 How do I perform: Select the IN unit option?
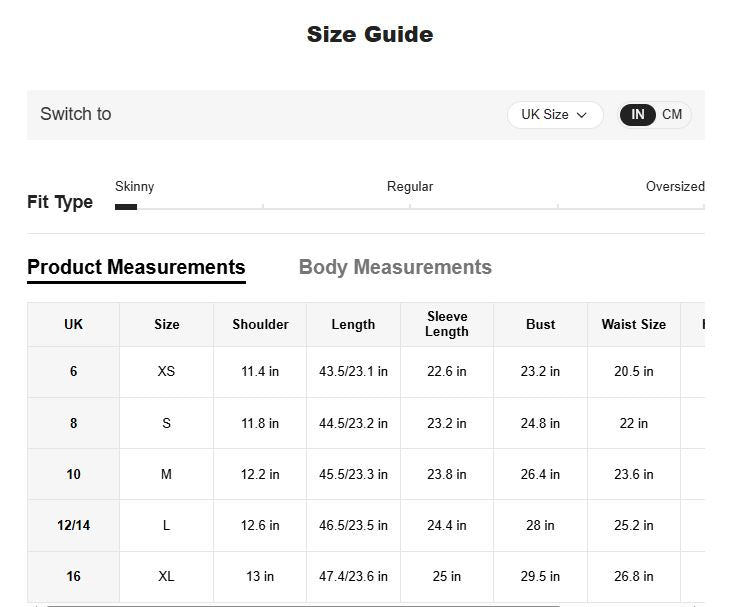[637, 115]
